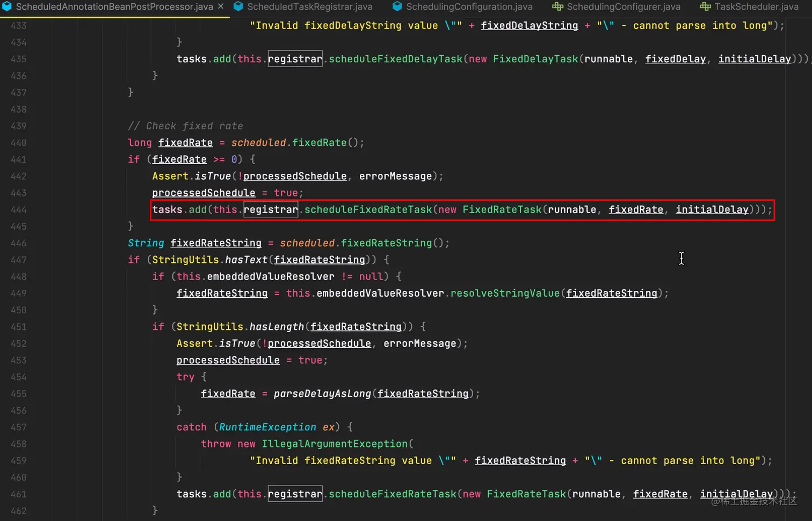812x521 pixels.
Task: Click class icon of ScheduledTaskRegistrar.java tab
Action: click(x=238, y=7)
